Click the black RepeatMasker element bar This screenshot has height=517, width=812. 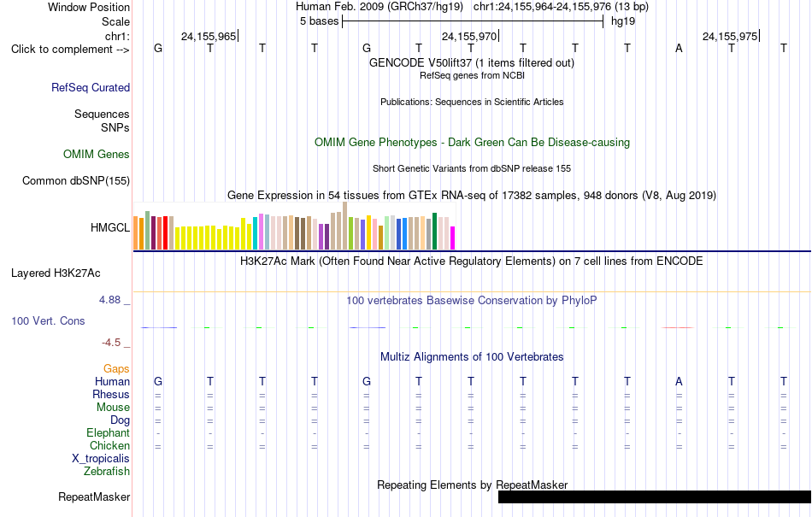[655, 496]
